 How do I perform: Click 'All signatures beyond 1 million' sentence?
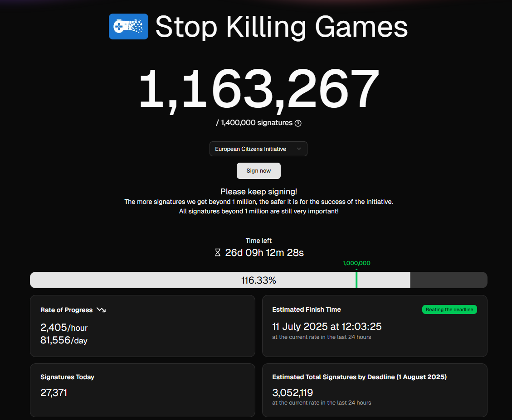(258, 211)
